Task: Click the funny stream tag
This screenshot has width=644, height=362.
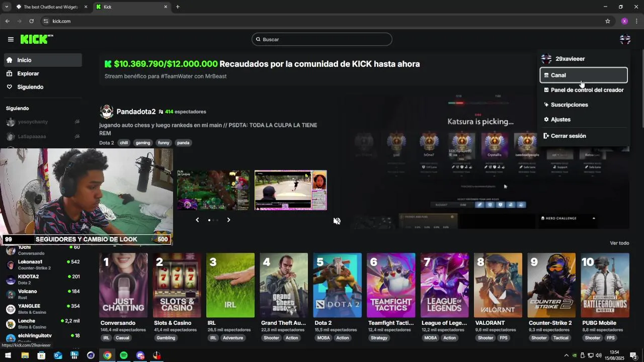Action: pos(164,143)
